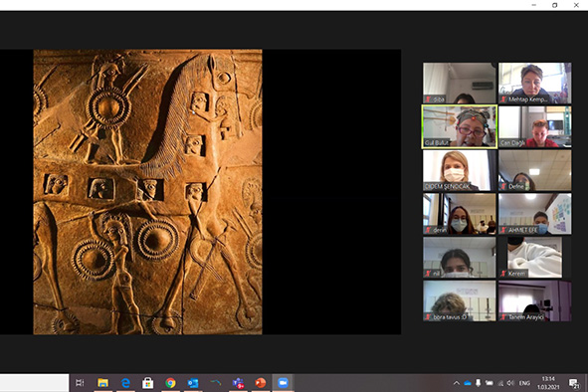Open Outlook from the taskbar

click(193, 383)
